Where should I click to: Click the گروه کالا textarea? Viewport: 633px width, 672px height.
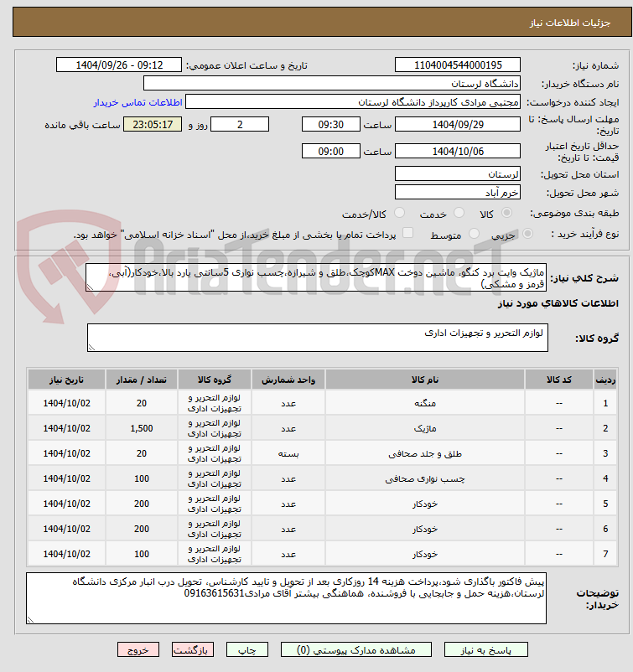pos(318,338)
